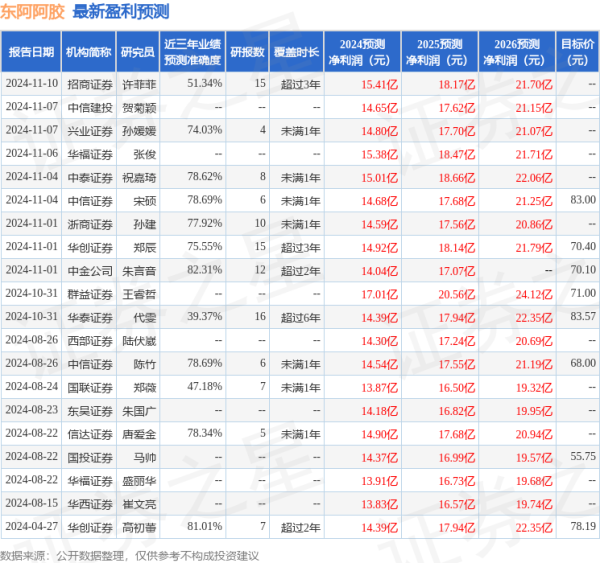Click accuracy value 39.37%

(204, 316)
